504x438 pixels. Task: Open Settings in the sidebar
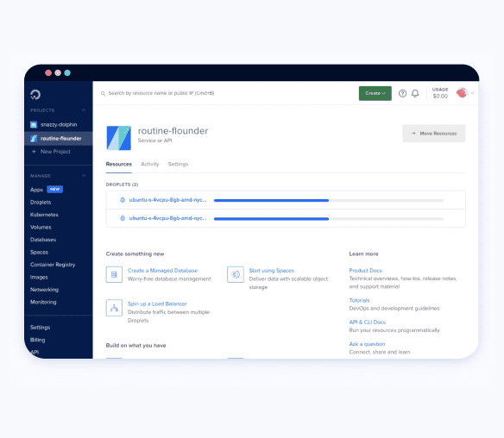click(41, 328)
